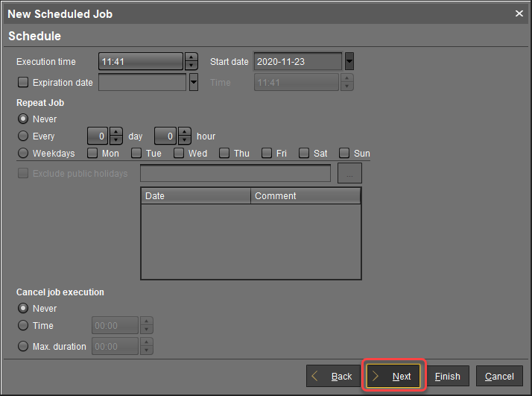Viewport: 532px width, 396px height.
Task: Select Time under Cancel job execution
Action: coord(23,326)
